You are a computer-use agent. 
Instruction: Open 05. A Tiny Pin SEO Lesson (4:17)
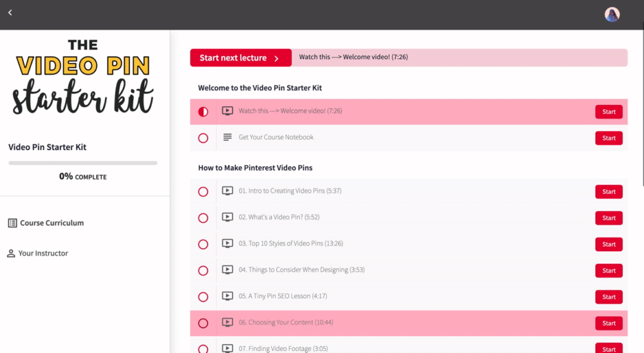[283, 296]
